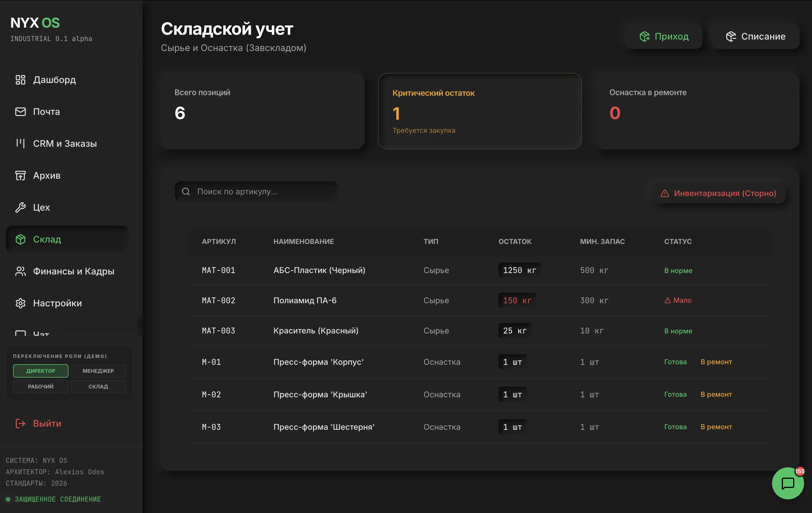Send Пресс-форма 'Крышка' В ремонт

point(716,394)
